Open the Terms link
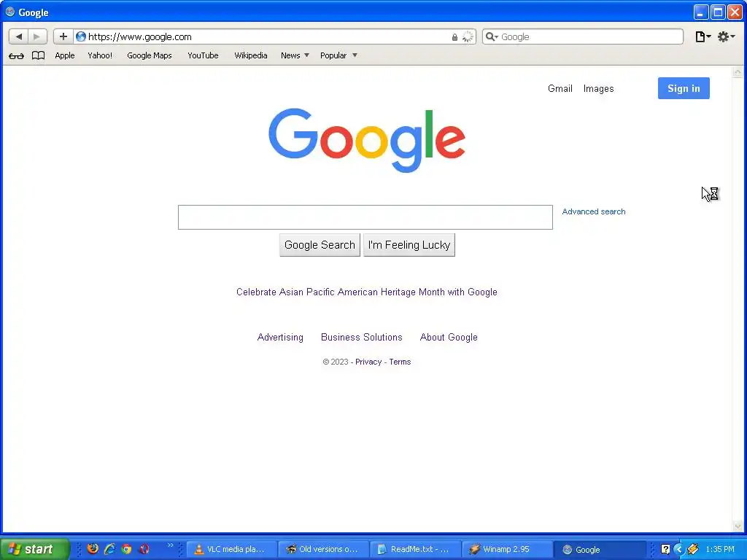This screenshot has width=747, height=560. [x=400, y=362]
